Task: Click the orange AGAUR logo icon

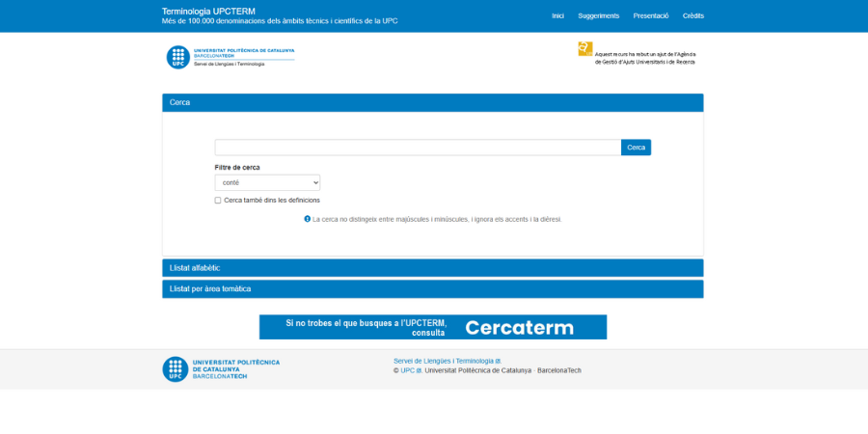Action: 585,49
